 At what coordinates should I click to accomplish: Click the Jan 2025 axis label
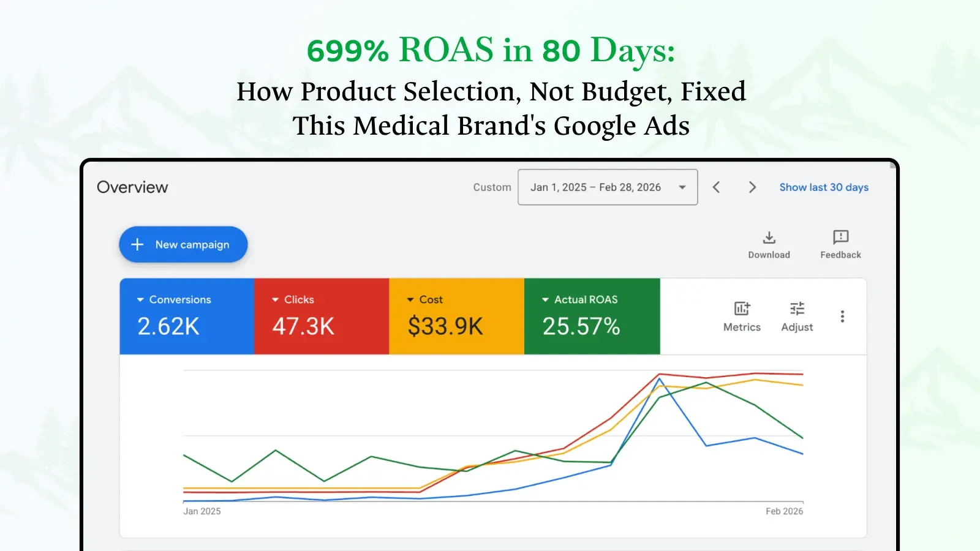click(x=202, y=511)
